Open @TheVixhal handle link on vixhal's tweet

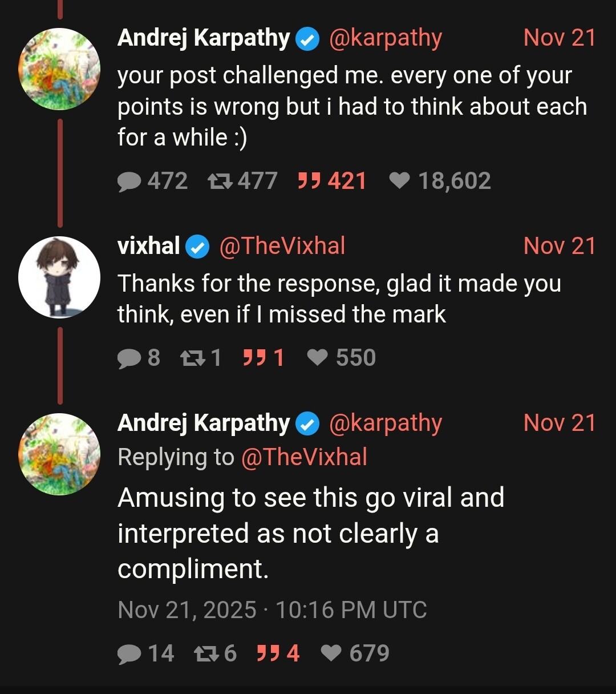pyautogui.click(x=282, y=246)
